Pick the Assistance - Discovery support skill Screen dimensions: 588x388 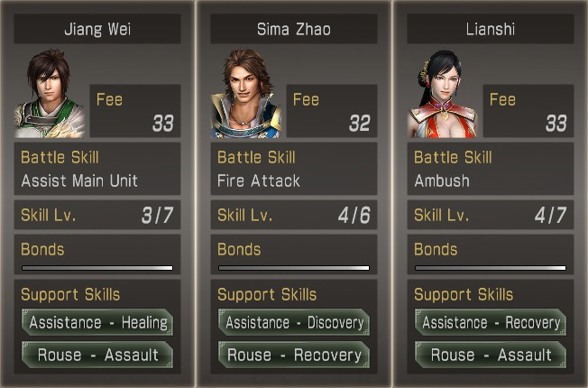294,322
